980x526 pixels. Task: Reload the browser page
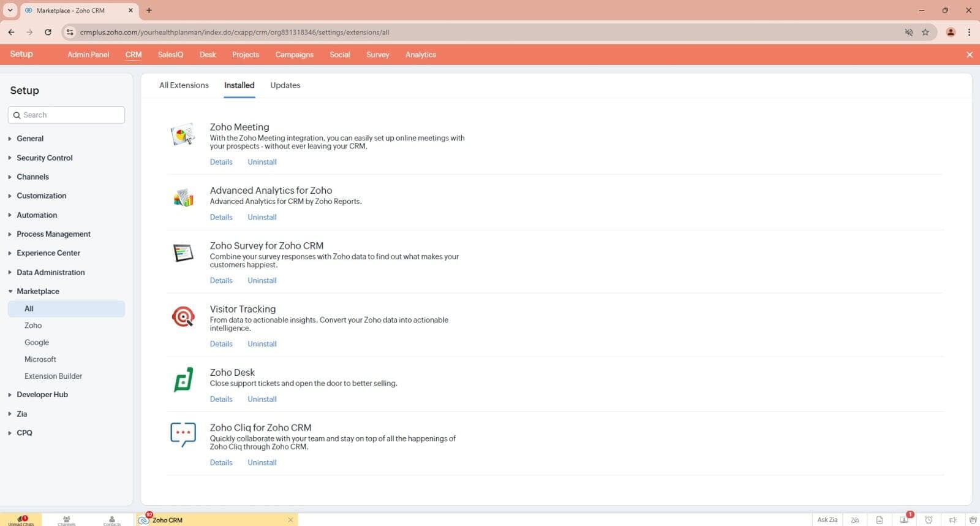(x=48, y=32)
